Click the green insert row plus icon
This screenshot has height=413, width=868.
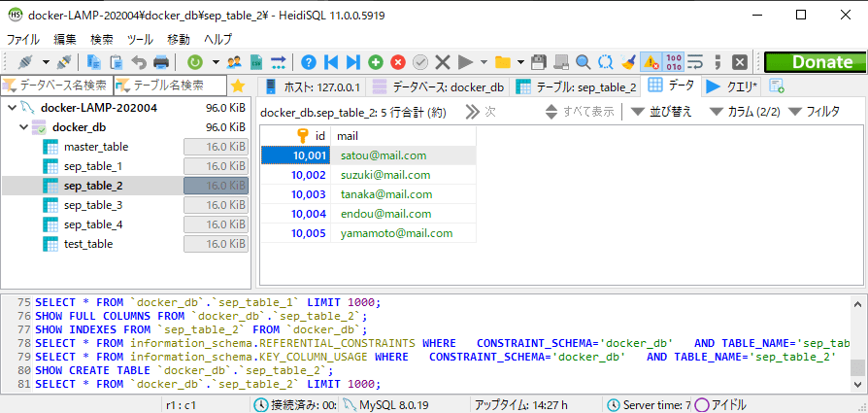point(376,62)
